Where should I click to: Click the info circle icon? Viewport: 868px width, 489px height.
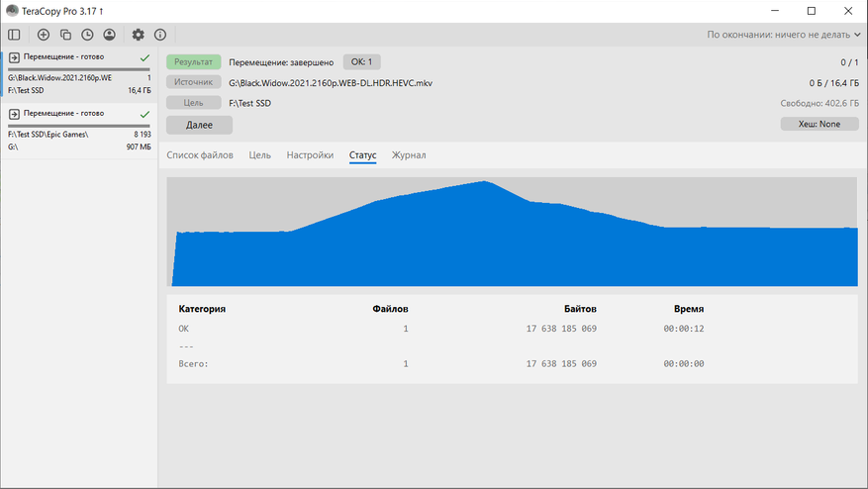160,35
